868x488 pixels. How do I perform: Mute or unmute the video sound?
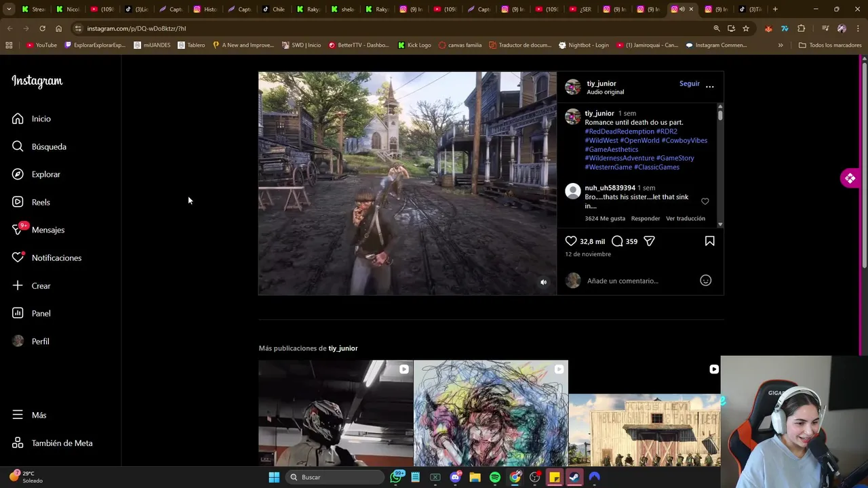543,282
